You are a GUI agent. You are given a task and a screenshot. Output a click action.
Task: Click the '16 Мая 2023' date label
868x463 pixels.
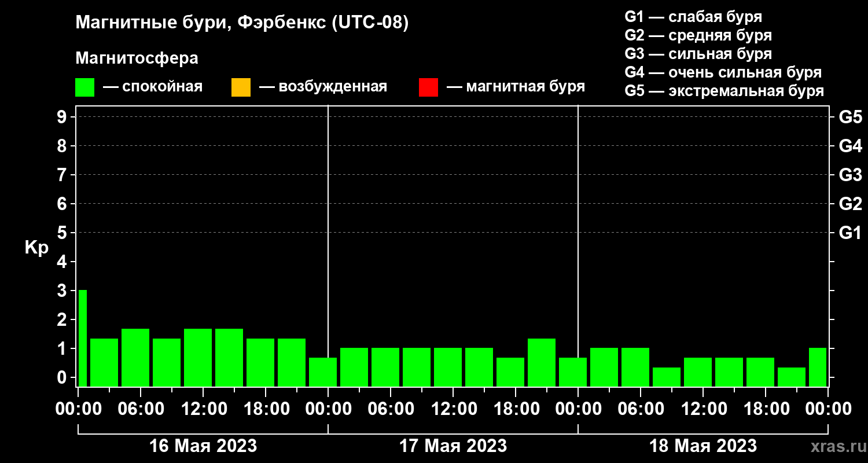(x=203, y=446)
